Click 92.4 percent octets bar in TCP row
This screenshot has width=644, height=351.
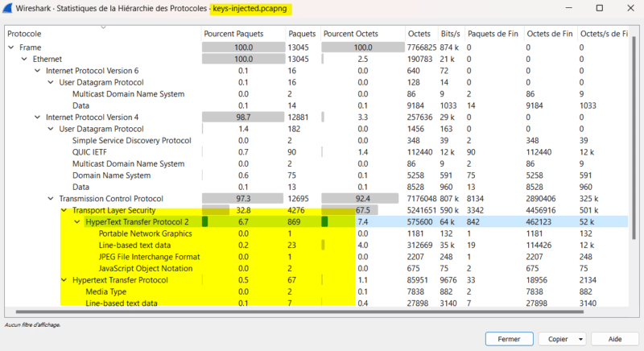tap(360, 199)
